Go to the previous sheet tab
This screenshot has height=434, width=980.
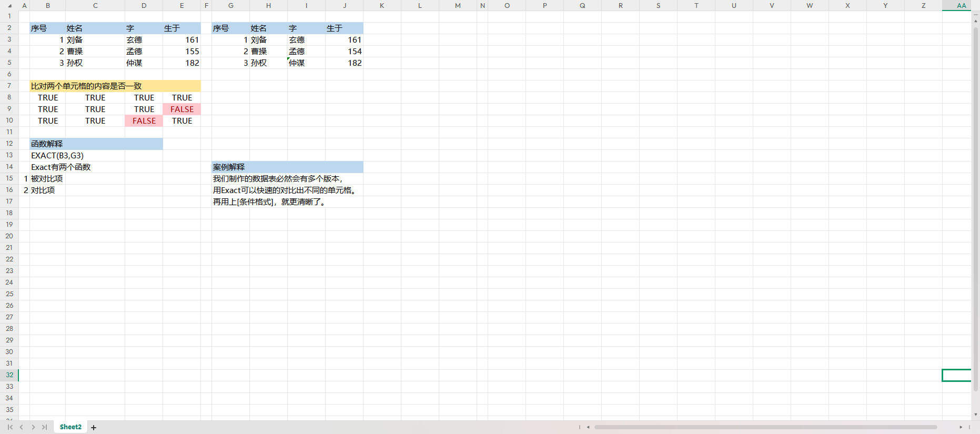22,427
